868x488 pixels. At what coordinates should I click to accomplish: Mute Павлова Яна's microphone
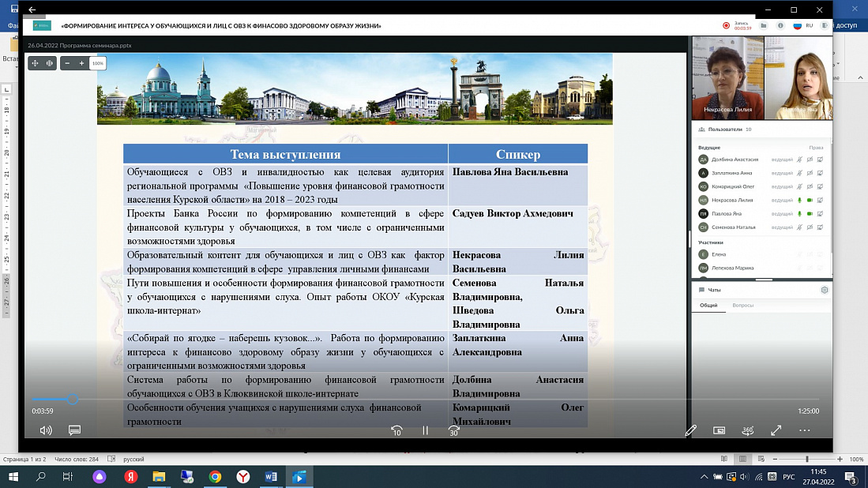pyautogui.click(x=799, y=213)
